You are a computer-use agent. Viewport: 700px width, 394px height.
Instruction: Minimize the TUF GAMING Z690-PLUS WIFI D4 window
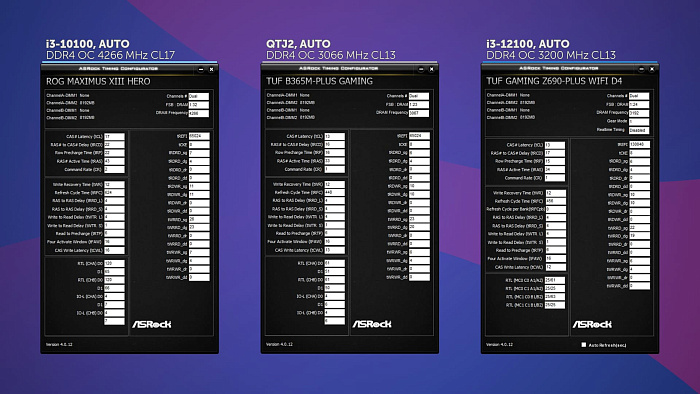tap(642, 69)
